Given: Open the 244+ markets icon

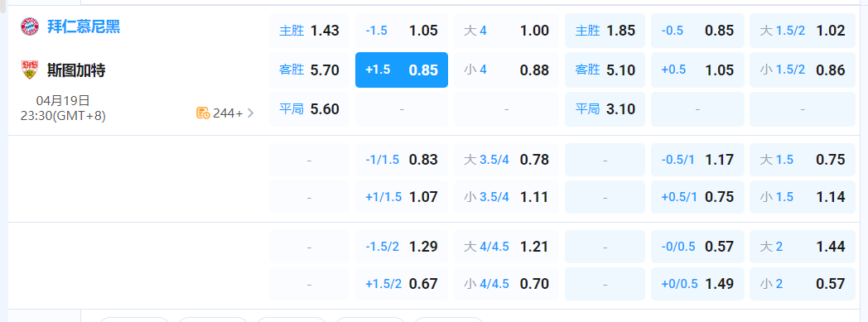Looking at the screenshot, I should coord(203,113).
